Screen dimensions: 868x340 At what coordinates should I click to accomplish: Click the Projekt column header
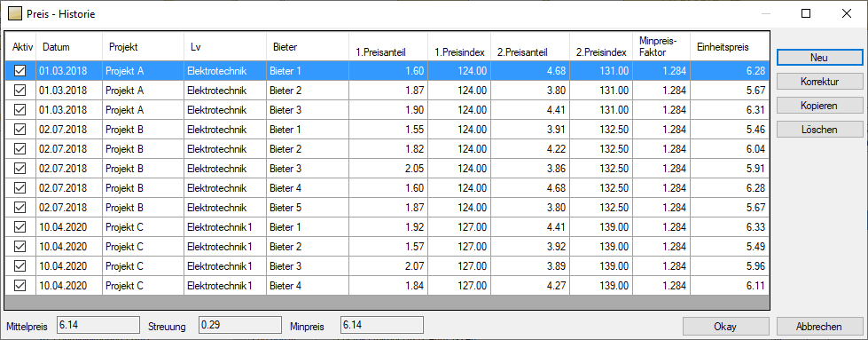(x=143, y=46)
